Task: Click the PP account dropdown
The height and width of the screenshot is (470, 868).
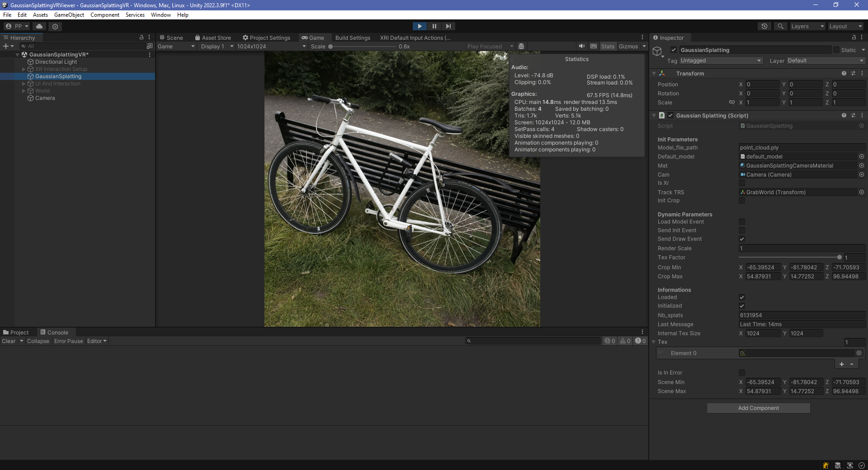Action: (17, 26)
